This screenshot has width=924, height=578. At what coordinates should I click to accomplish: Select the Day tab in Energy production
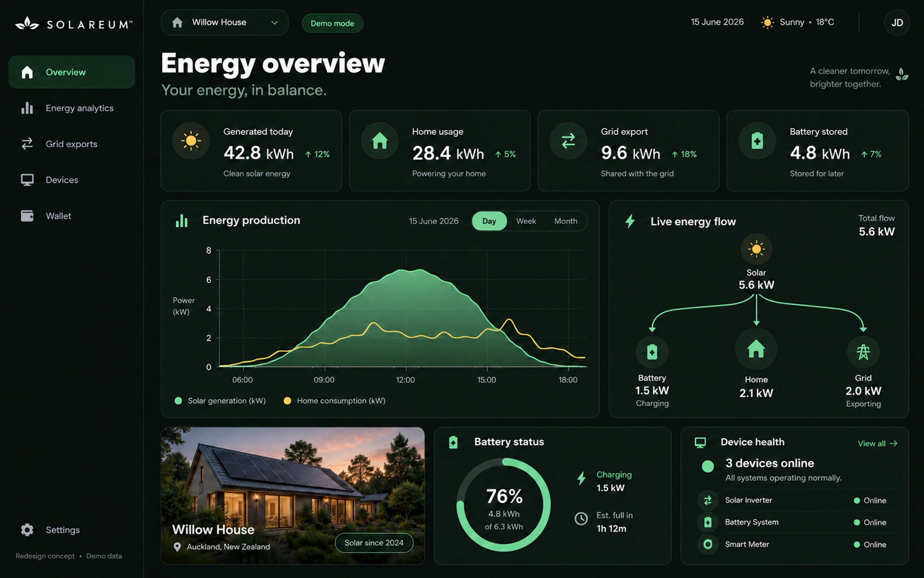(x=489, y=221)
